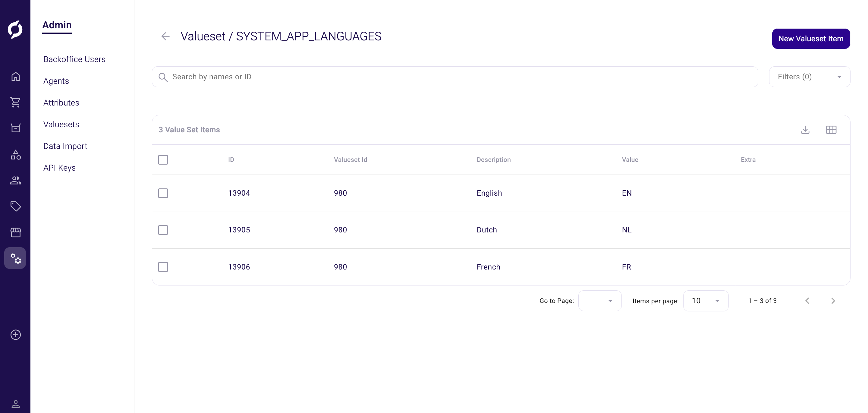Viewport: 868px width, 413px height.
Task: Download the value set items list
Action: pyautogui.click(x=805, y=130)
